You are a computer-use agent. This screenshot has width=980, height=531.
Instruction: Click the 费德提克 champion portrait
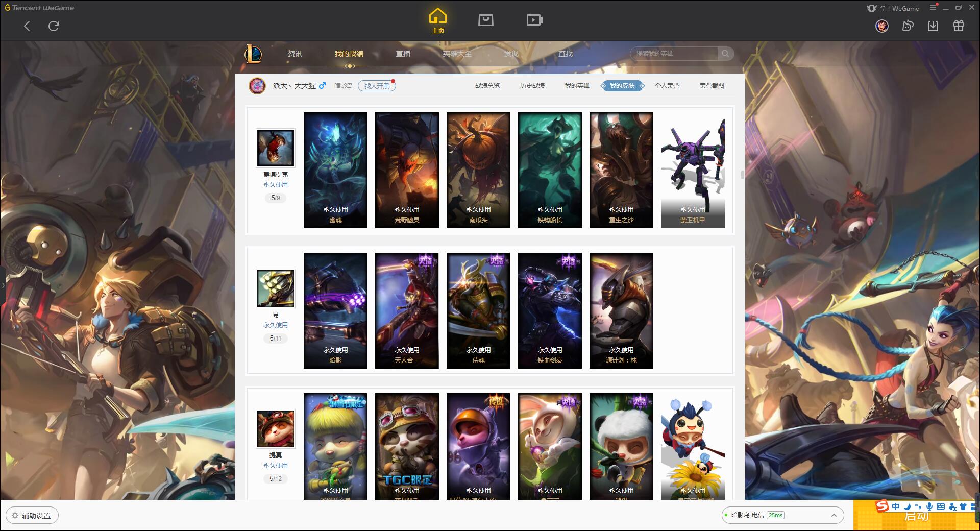coord(276,148)
